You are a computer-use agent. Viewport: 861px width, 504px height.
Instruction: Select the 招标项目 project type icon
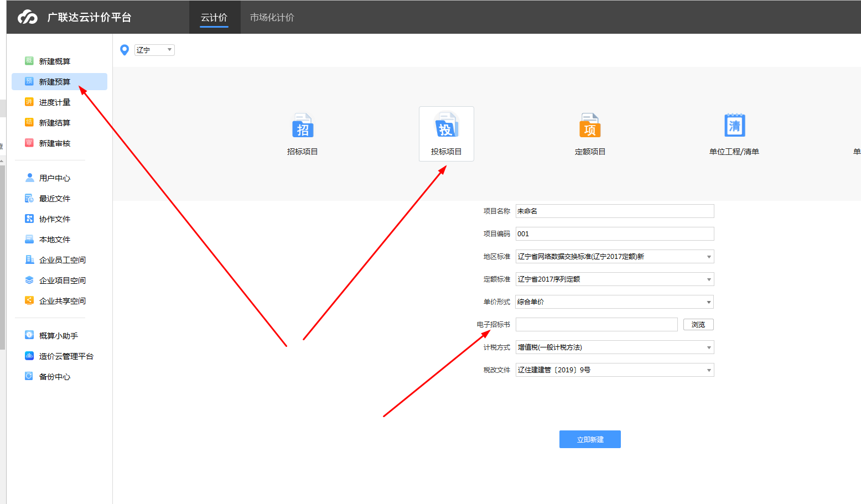[303, 126]
